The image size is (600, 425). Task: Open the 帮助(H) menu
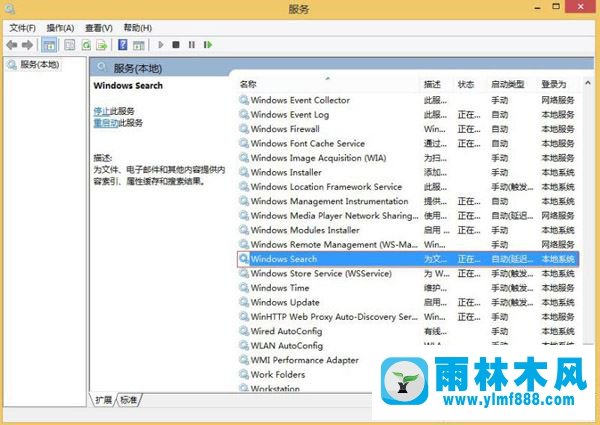point(138,28)
